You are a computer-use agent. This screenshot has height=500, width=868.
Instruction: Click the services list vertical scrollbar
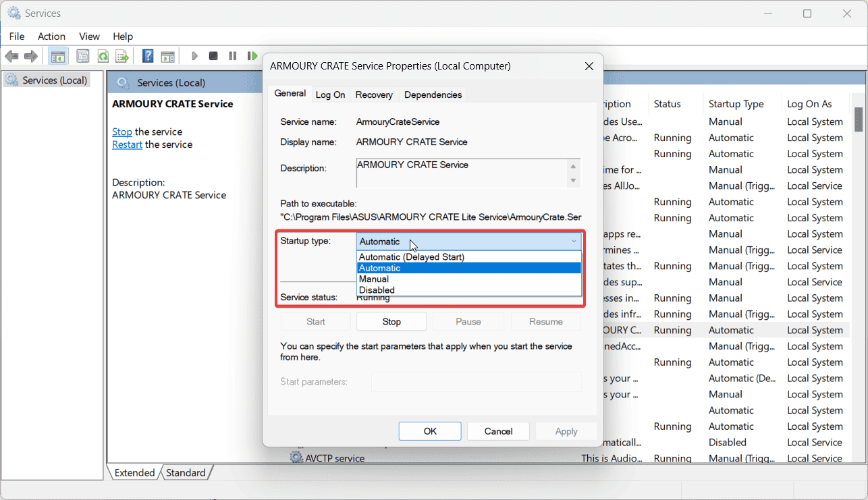point(859,283)
